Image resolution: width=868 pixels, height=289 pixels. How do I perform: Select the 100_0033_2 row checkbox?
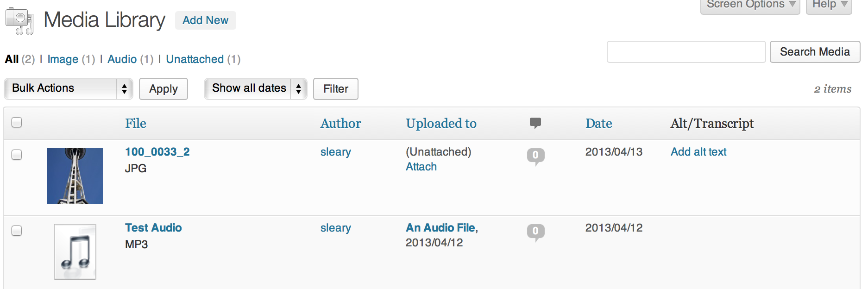tap(17, 155)
